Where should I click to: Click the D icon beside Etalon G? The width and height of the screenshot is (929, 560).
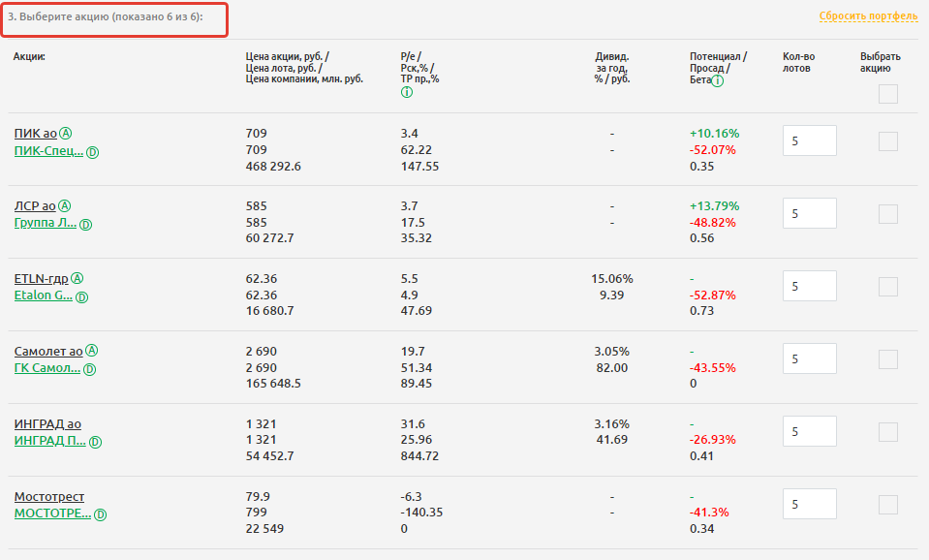point(81,297)
